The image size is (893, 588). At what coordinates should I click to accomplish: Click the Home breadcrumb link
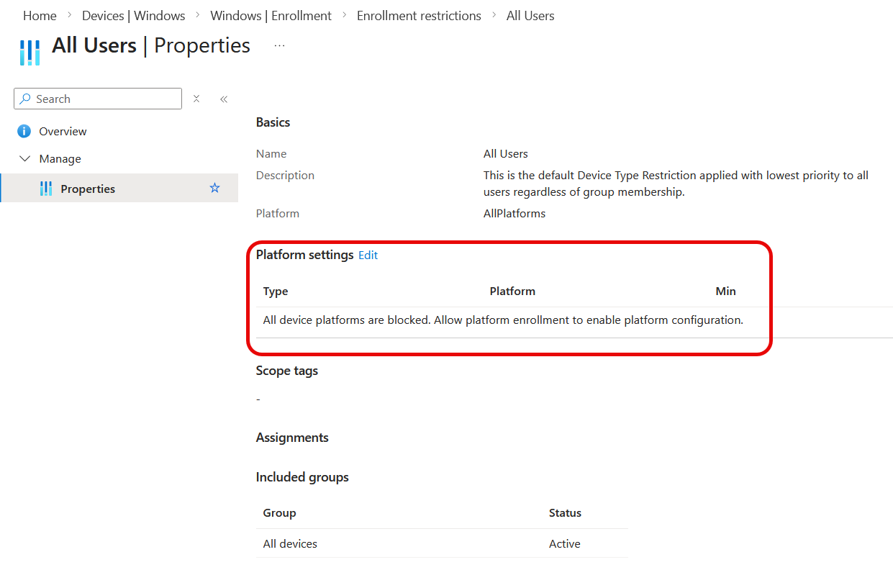pyautogui.click(x=40, y=16)
